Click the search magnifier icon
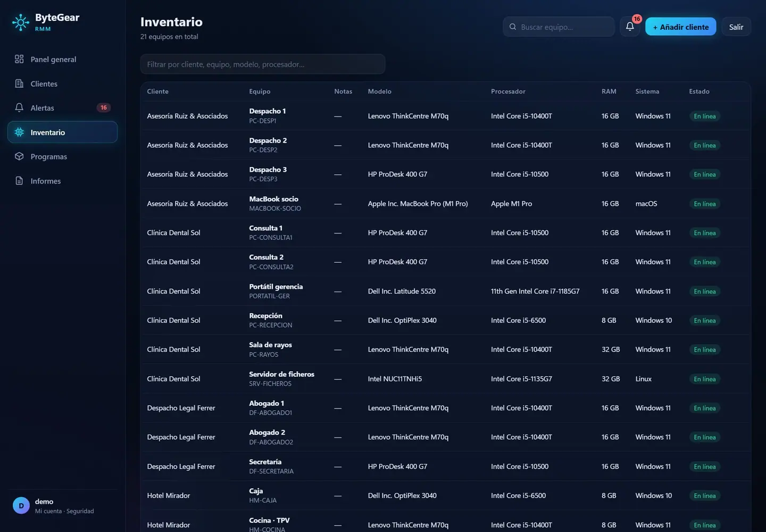This screenshot has width=766, height=532. 513,27
